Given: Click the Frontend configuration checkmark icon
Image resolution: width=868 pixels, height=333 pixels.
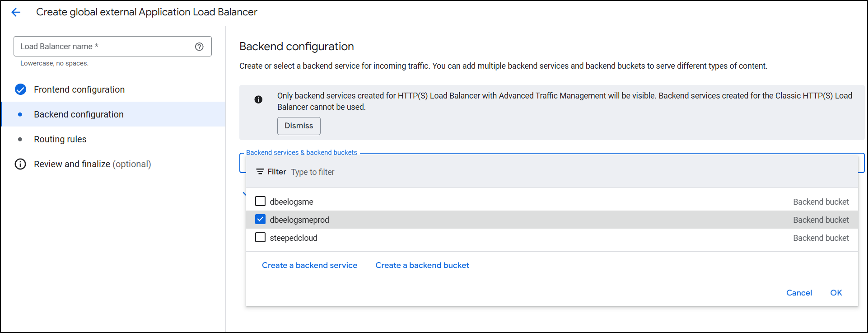Looking at the screenshot, I should click(20, 89).
